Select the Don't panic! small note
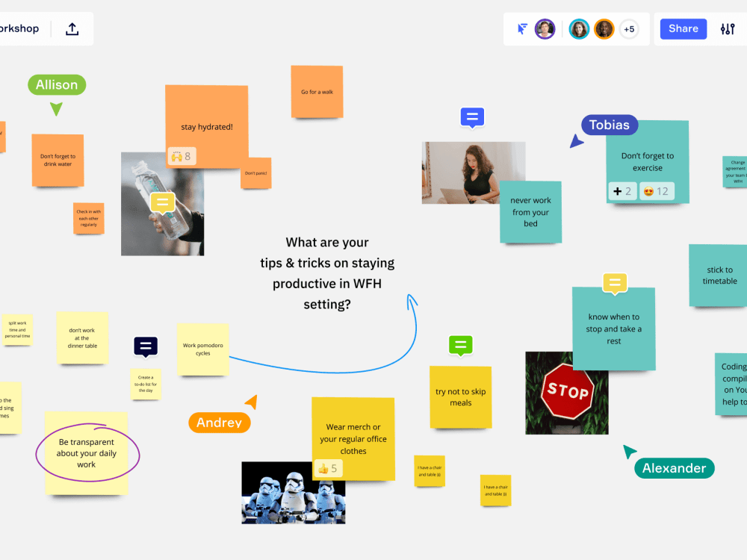The height and width of the screenshot is (560, 747). 255,173
